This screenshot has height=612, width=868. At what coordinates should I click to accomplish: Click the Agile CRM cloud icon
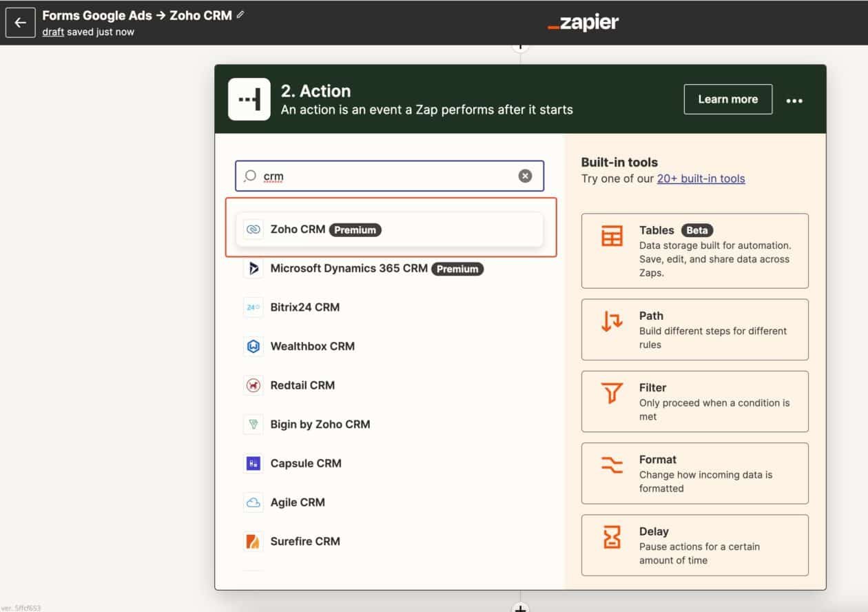coord(254,502)
